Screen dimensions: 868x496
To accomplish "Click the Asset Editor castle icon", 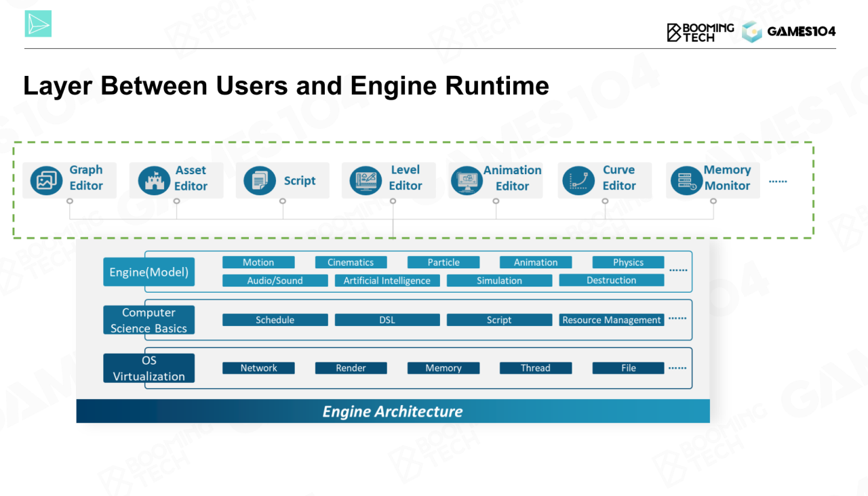I will [x=154, y=181].
